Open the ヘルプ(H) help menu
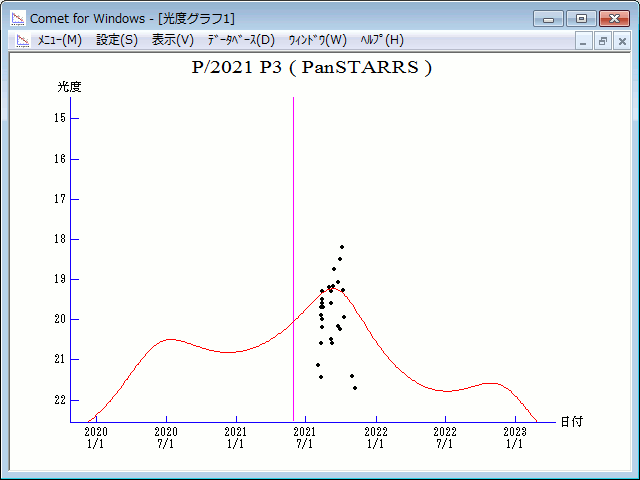This screenshot has width=640, height=480. point(382,40)
